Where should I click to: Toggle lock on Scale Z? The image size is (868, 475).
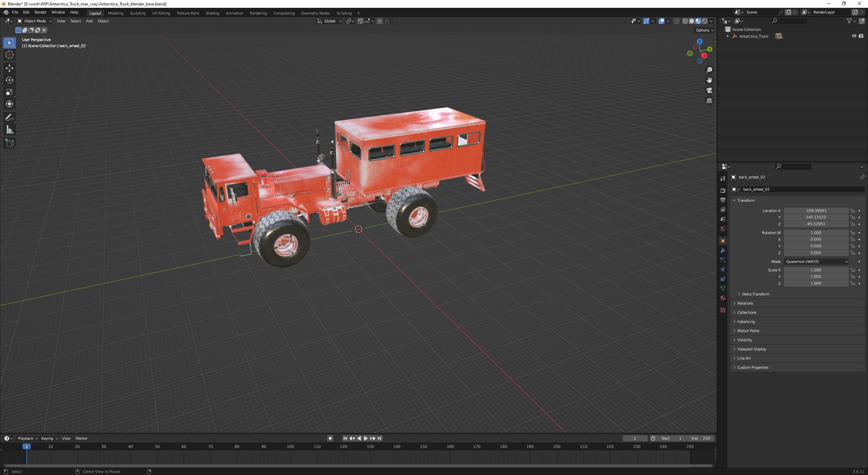(852, 283)
